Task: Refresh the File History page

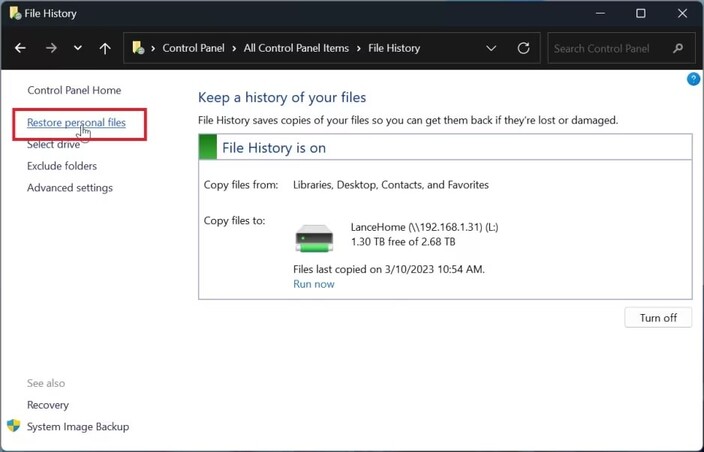Action: pos(524,48)
